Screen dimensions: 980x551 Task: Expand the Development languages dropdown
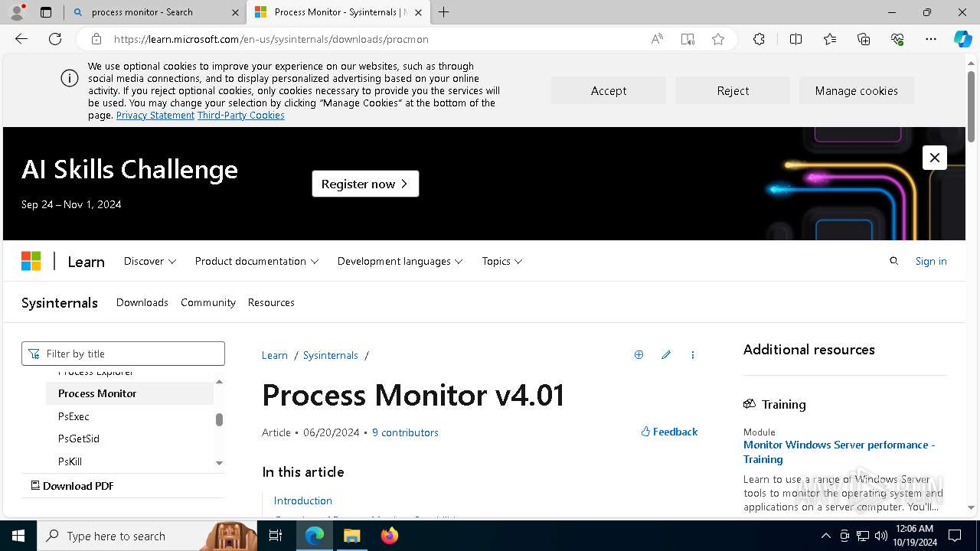[x=400, y=261]
